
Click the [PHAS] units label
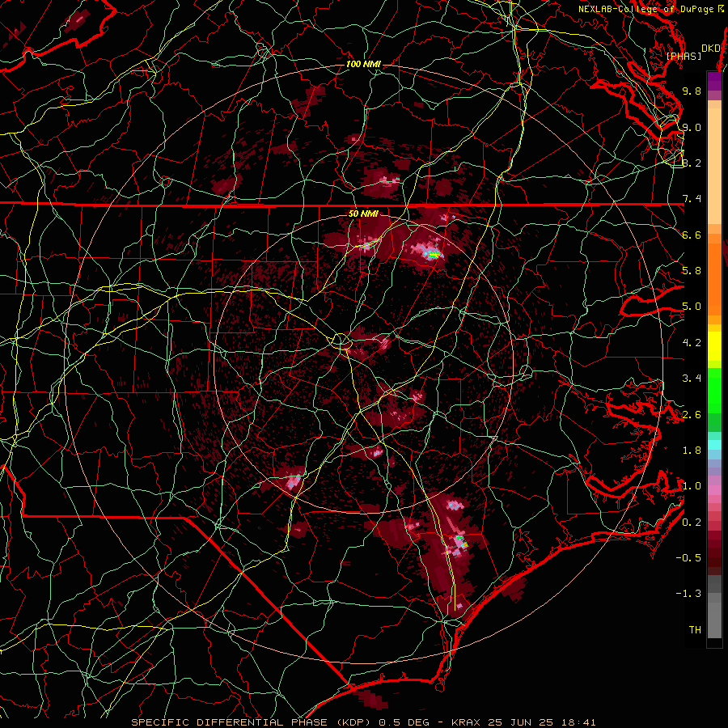684,57
